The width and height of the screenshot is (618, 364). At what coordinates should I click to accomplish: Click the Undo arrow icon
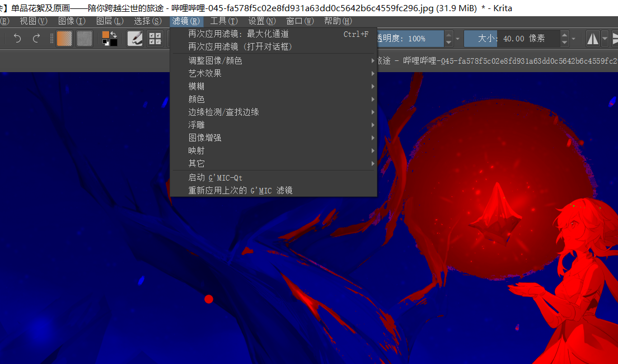17,39
